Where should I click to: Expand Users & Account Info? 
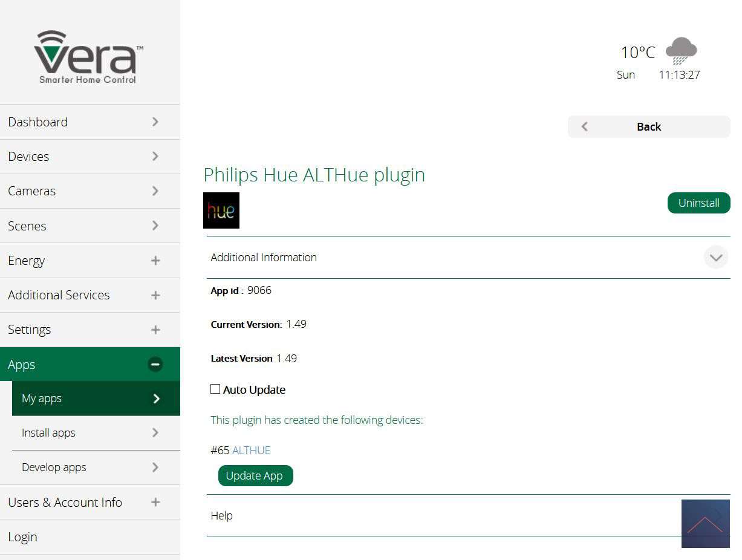(155, 502)
